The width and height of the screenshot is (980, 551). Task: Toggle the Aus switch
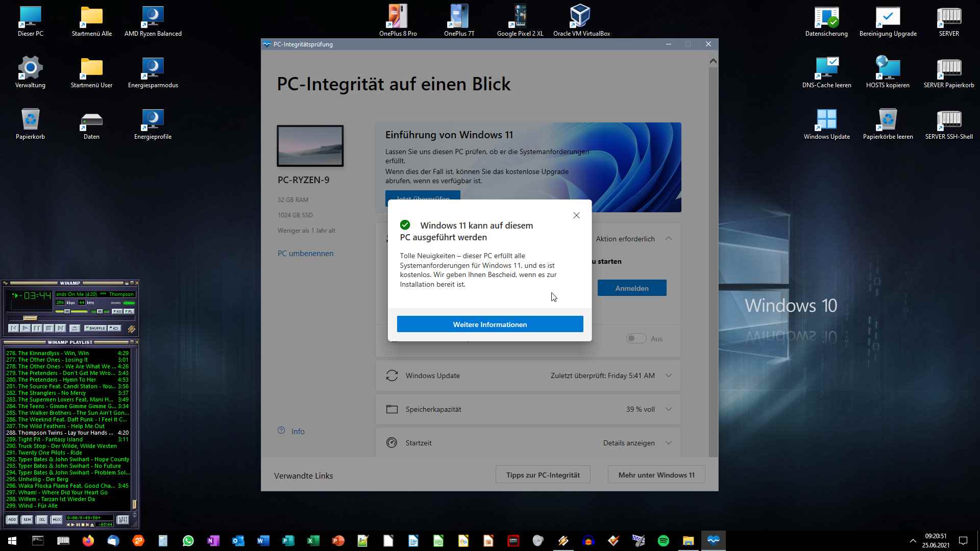click(x=636, y=338)
